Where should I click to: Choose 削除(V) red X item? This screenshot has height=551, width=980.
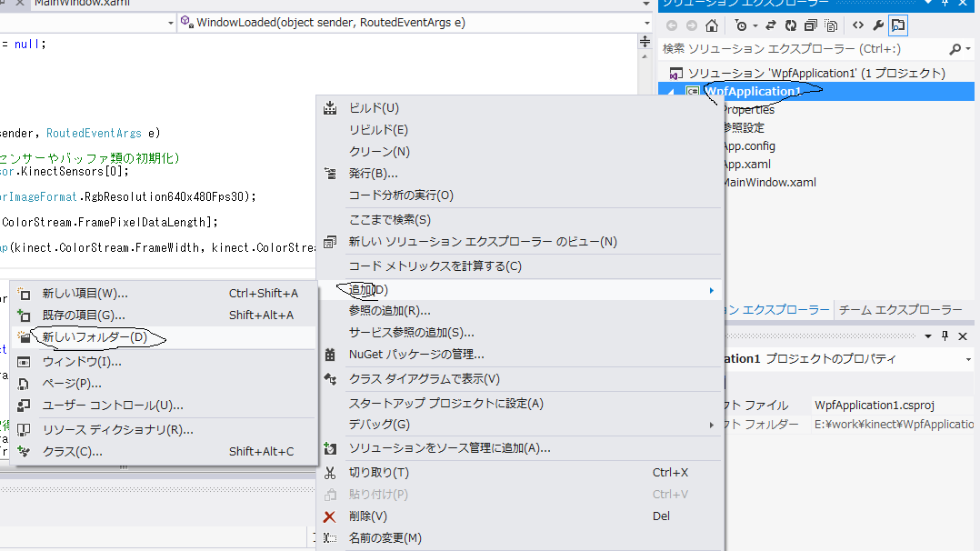(520, 516)
